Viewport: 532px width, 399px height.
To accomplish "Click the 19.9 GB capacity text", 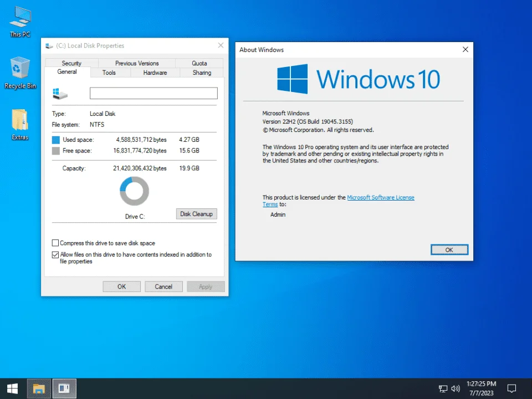I will click(189, 168).
